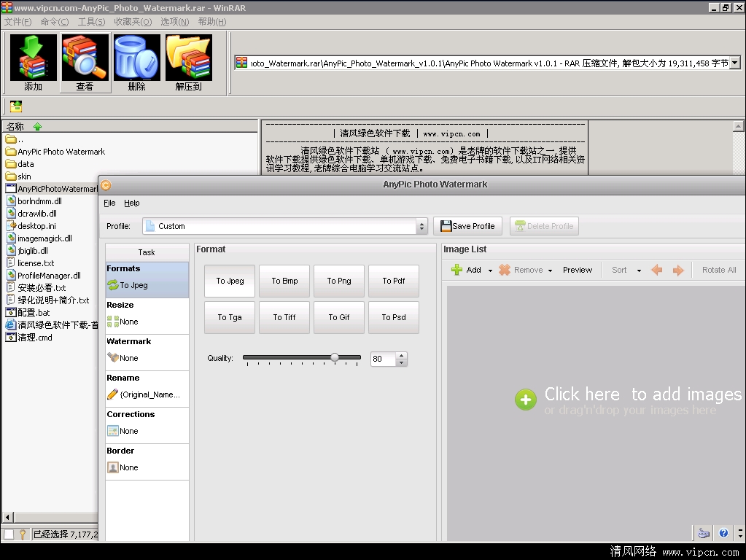Select 清理.cmd file
Image resolution: width=746 pixels, height=560 pixels.
(x=29, y=338)
